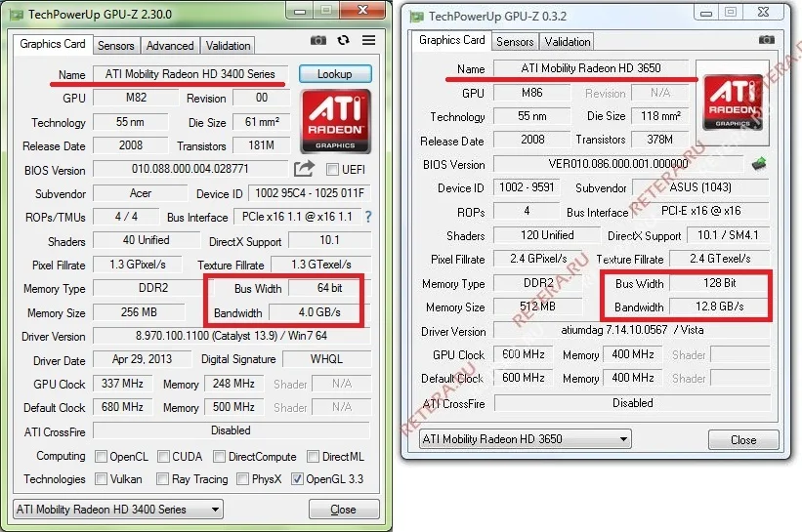Toggle the OpenCL checkbox
This screenshot has height=532, width=802.
(102, 457)
